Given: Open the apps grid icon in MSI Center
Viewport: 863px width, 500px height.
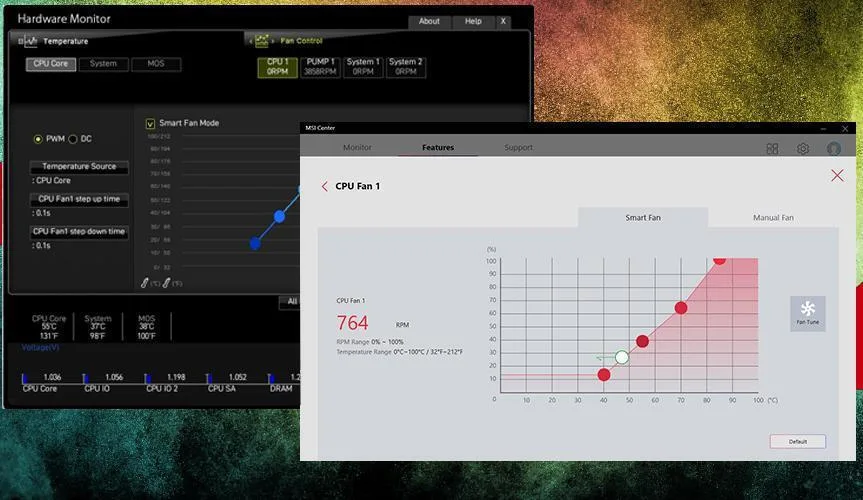Looking at the screenshot, I should (x=772, y=149).
